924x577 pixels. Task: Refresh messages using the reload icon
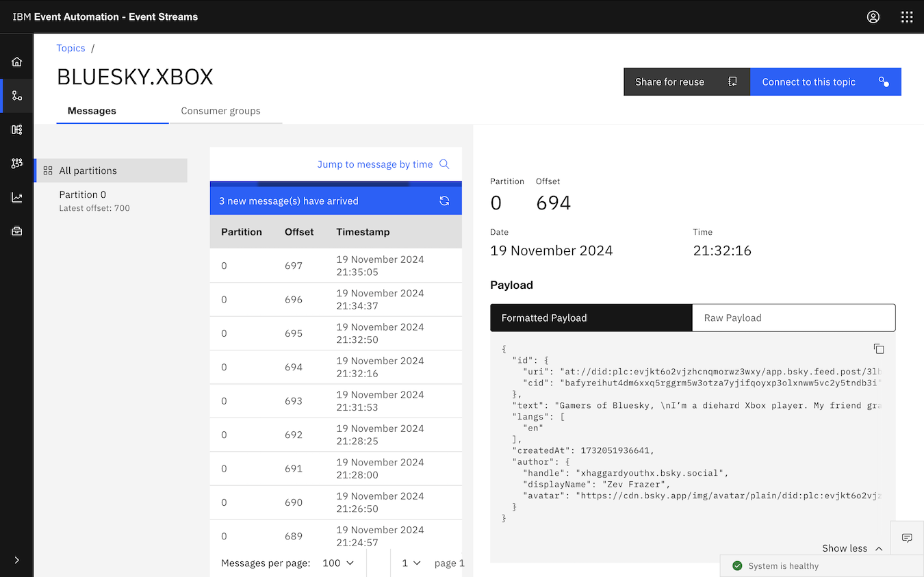[444, 201]
